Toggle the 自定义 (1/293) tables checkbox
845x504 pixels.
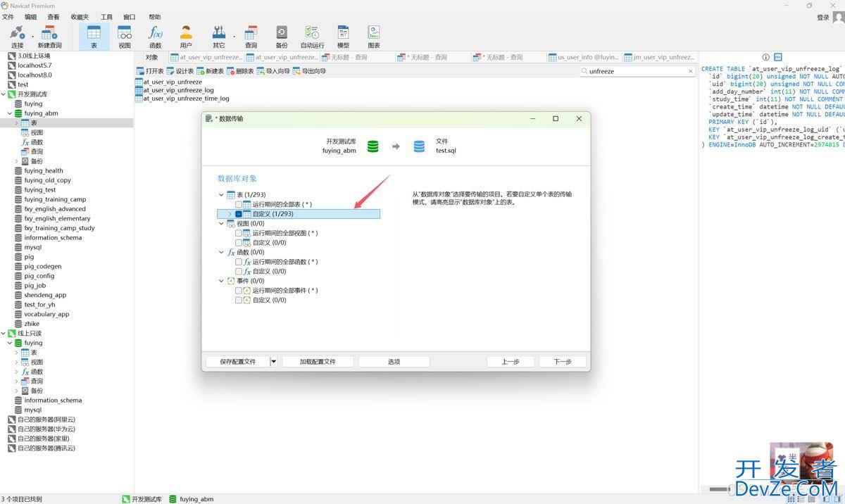(239, 214)
